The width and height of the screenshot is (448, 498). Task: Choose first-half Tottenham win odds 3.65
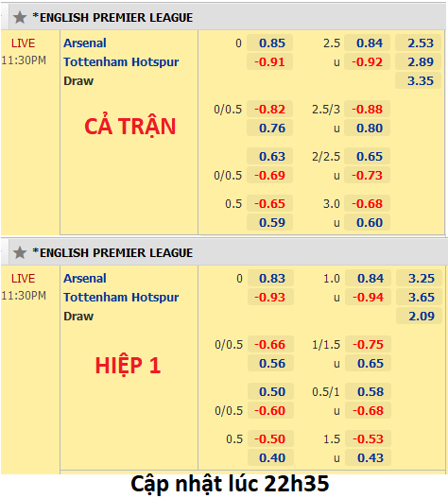pos(419,297)
